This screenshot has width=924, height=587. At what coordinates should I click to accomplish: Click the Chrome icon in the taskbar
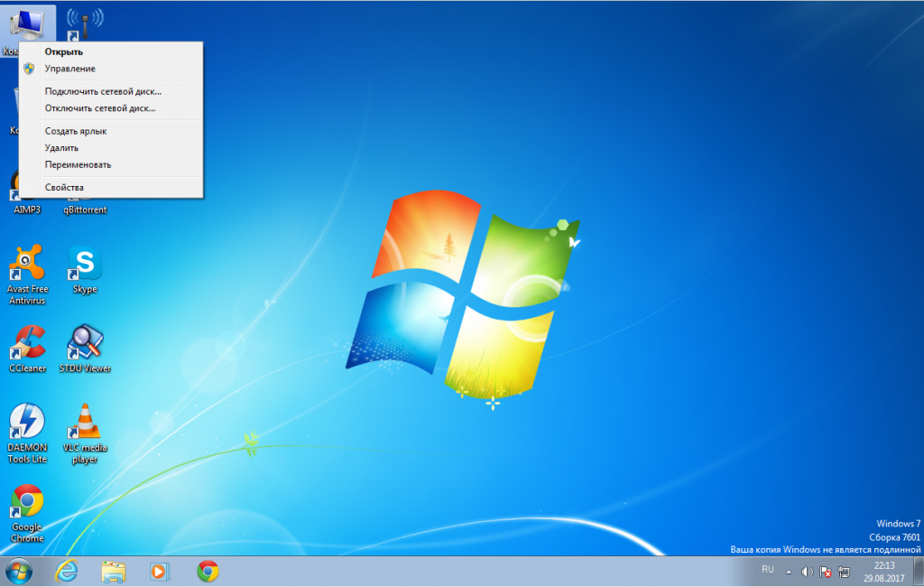(208, 571)
